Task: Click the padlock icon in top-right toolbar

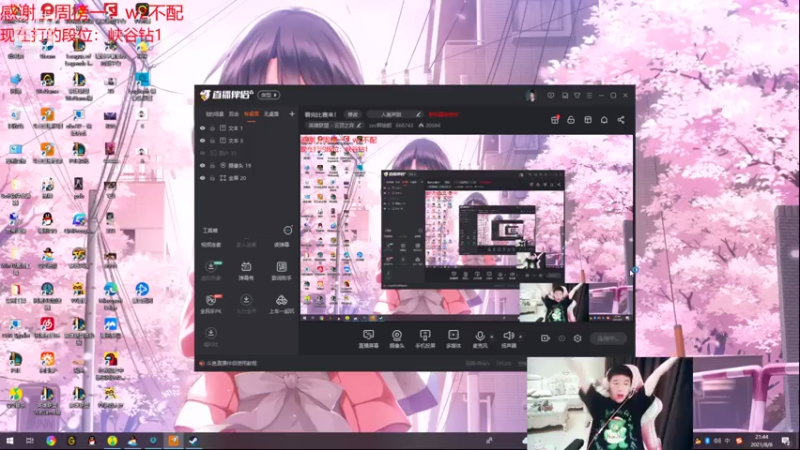Action: point(571,119)
